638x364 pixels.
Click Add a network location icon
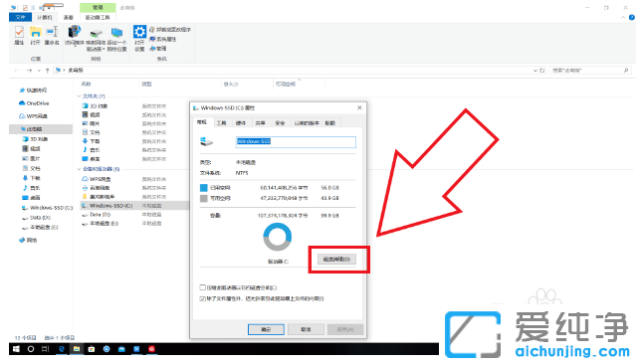click(x=117, y=39)
